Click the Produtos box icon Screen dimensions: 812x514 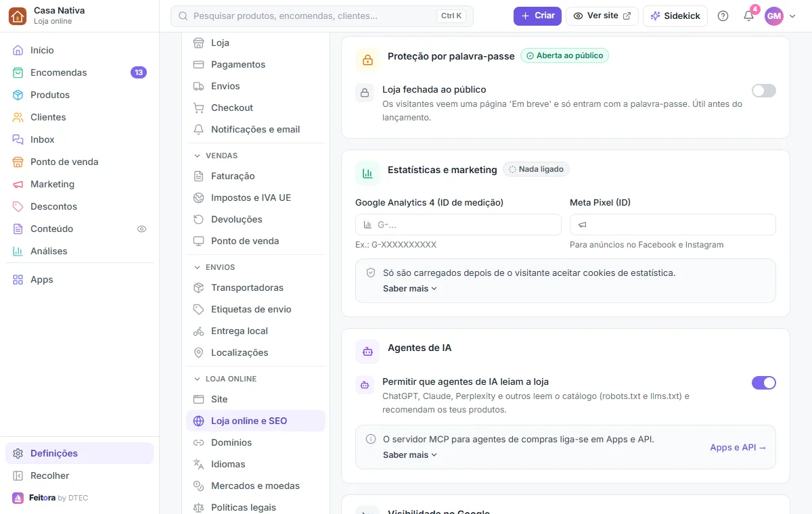[x=18, y=95]
